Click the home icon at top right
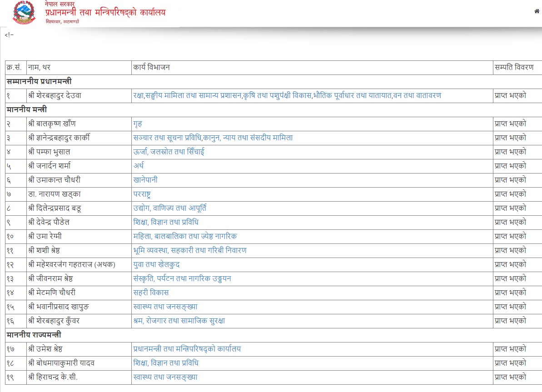This screenshot has width=542, height=392. pyautogui.click(x=537, y=11)
